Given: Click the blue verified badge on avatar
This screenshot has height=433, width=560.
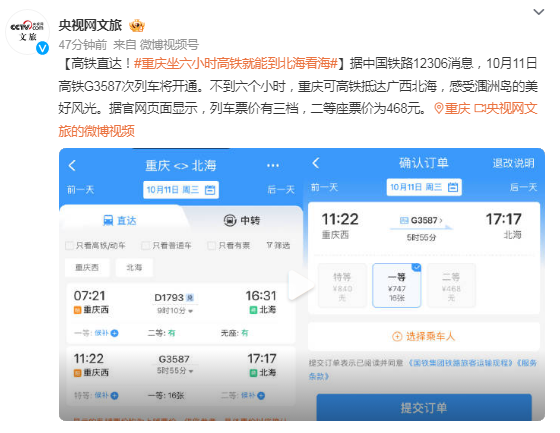Looking at the screenshot, I should pyautogui.click(x=42, y=48).
